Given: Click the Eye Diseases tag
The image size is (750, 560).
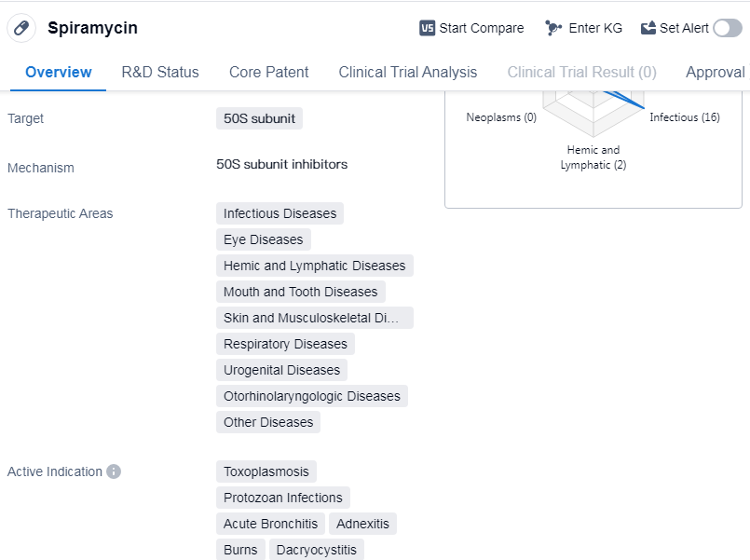Looking at the screenshot, I should pyautogui.click(x=264, y=239).
